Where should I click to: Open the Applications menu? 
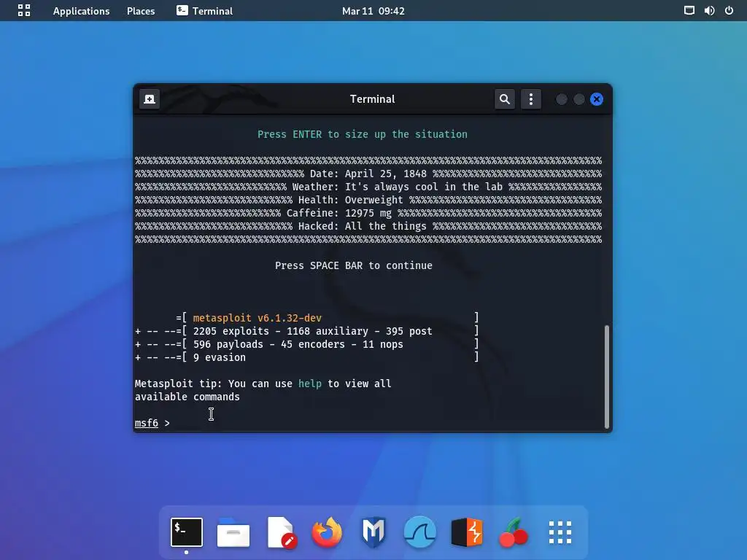[81, 10]
